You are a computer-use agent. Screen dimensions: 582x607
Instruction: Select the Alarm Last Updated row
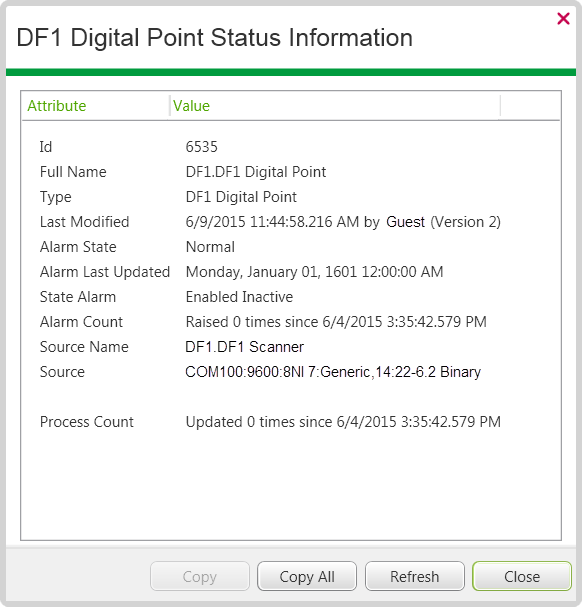[290, 272]
